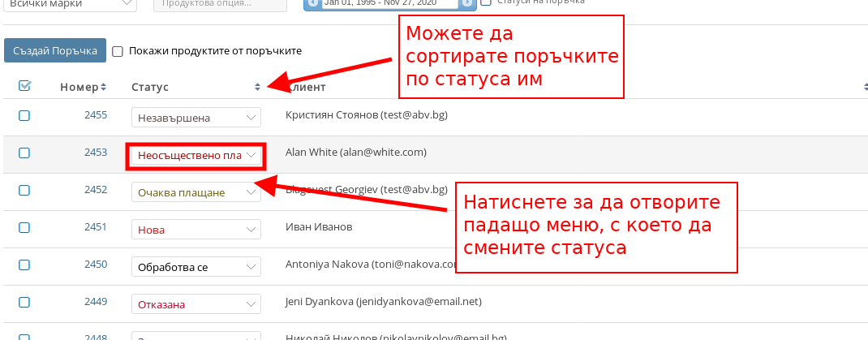Image resolution: width=868 pixels, height=340 pixels.
Task: Tick the checkbox for order 2455
Action: (24, 116)
